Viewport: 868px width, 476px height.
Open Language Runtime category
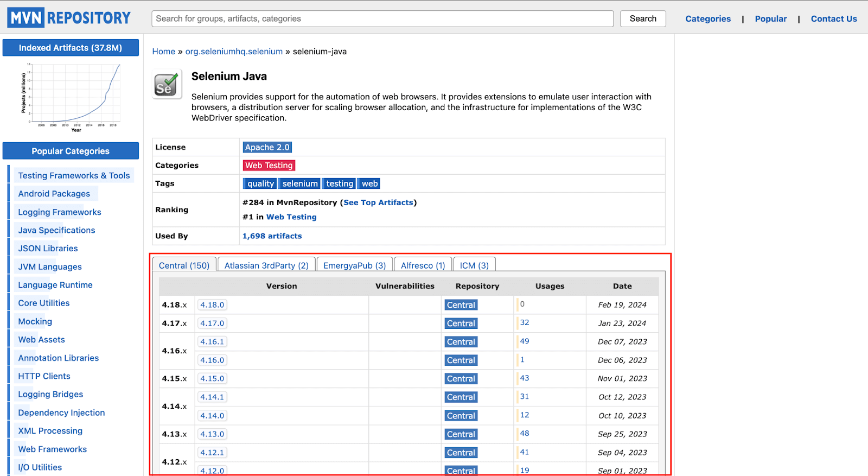click(x=55, y=285)
